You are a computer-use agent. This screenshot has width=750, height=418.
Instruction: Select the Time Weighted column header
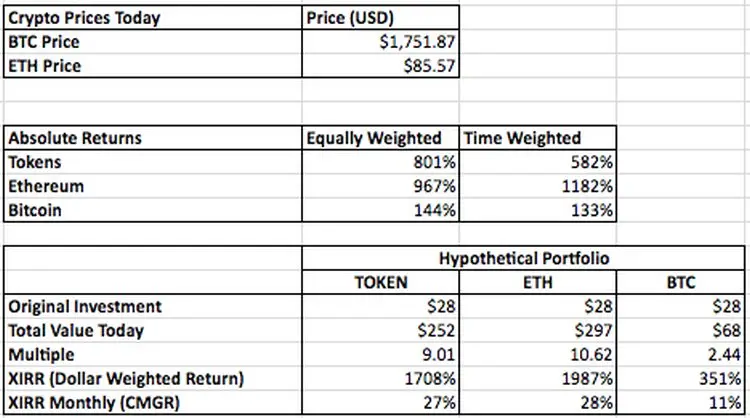tap(537, 138)
